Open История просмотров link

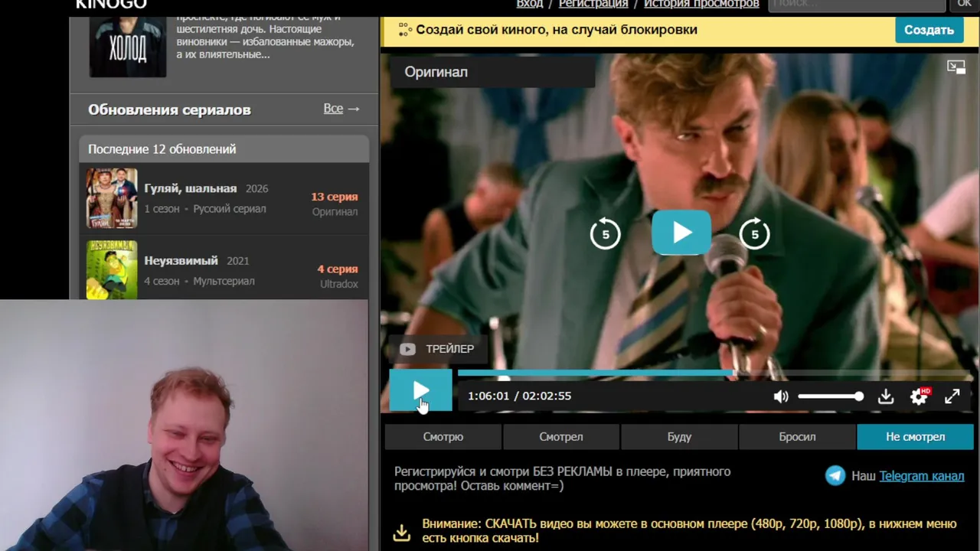[701, 5]
